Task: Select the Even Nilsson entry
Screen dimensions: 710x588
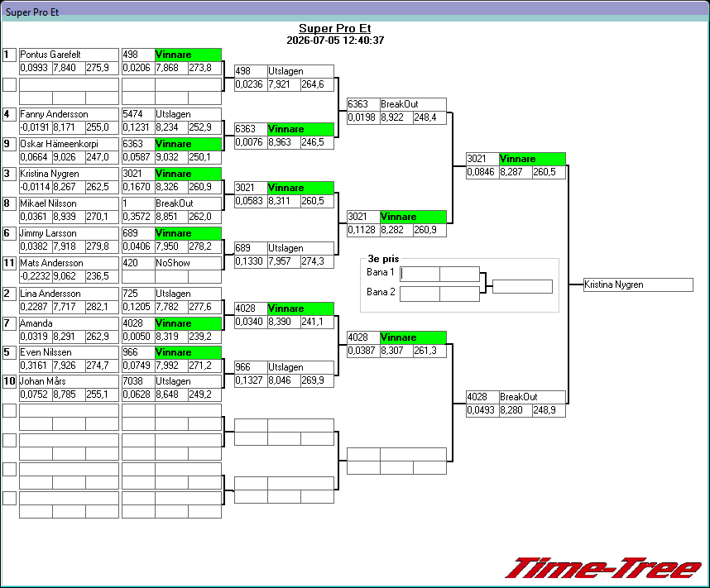Action: click(69, 352)
